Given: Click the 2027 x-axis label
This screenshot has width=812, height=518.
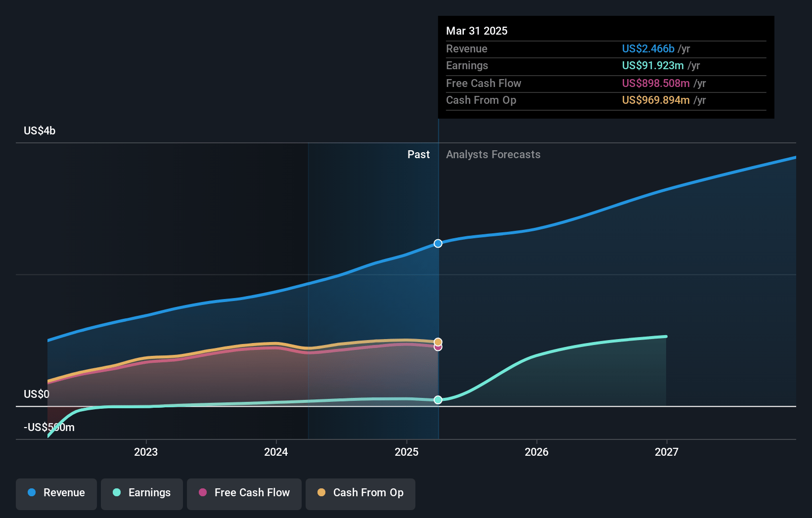Looking at the screenshot, I should tap(667, 452).
